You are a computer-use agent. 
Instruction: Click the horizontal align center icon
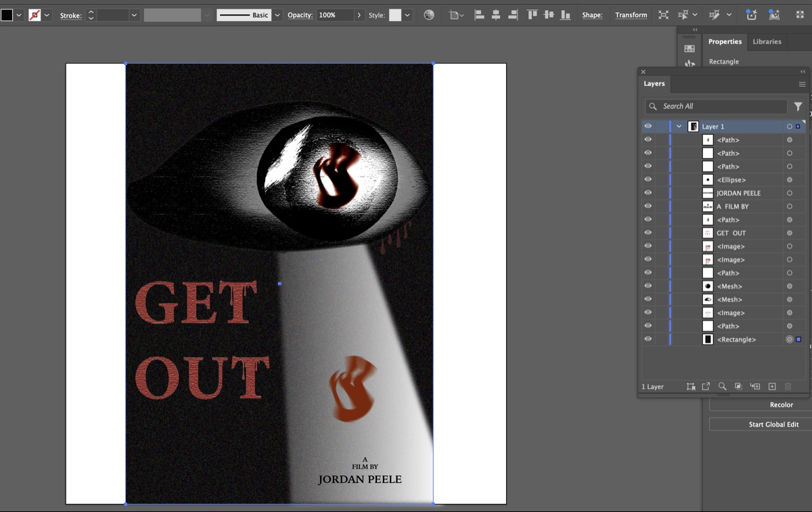[x=496, y=15]
